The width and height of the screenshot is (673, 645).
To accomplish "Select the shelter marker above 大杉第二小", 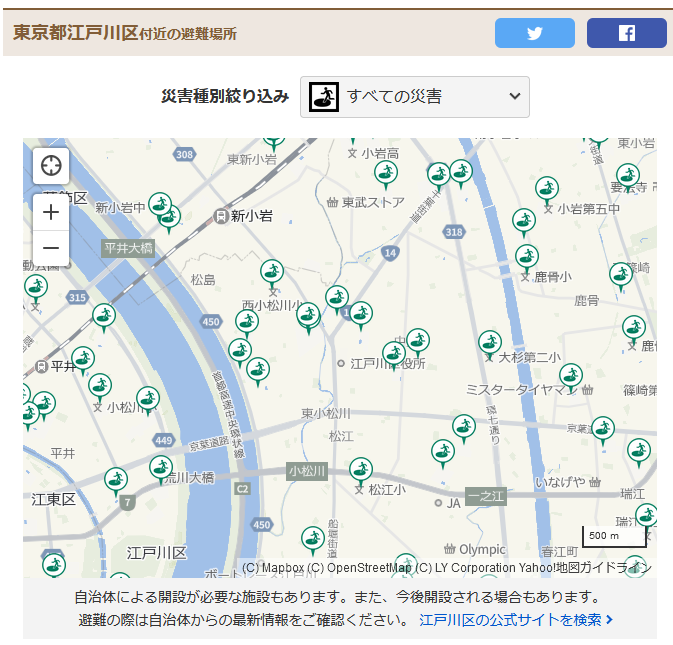I will coord(489,343).
